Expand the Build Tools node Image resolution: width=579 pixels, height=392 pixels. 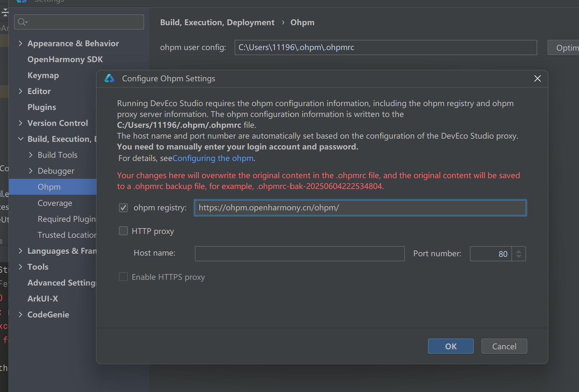pos(31,155)
